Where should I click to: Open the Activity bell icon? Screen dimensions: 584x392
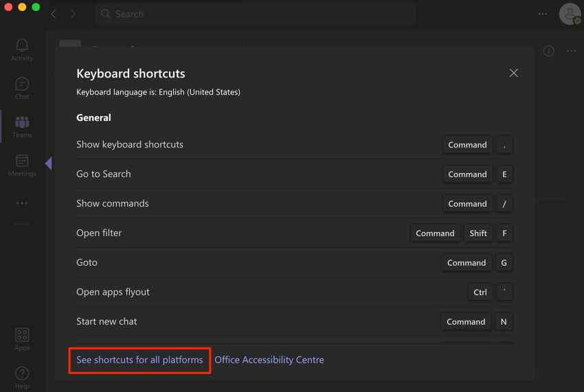coord(22,49)
